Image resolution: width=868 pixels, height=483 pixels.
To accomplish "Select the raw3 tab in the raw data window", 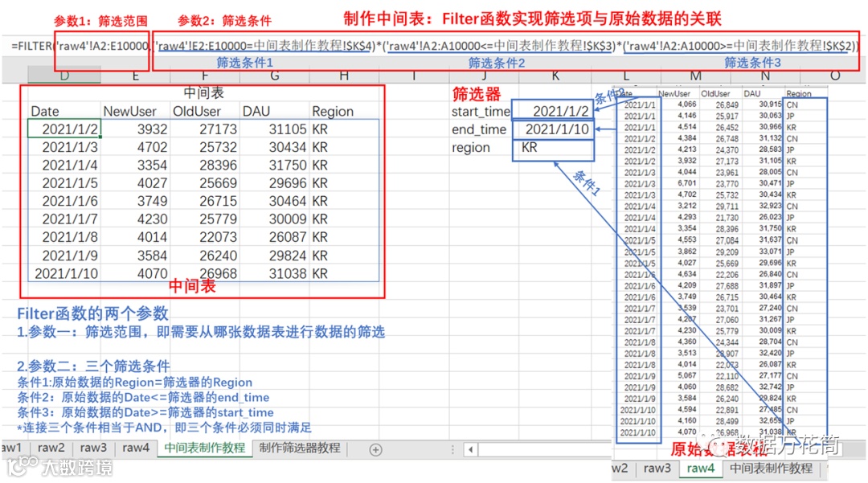I will [x=657, y=468].
